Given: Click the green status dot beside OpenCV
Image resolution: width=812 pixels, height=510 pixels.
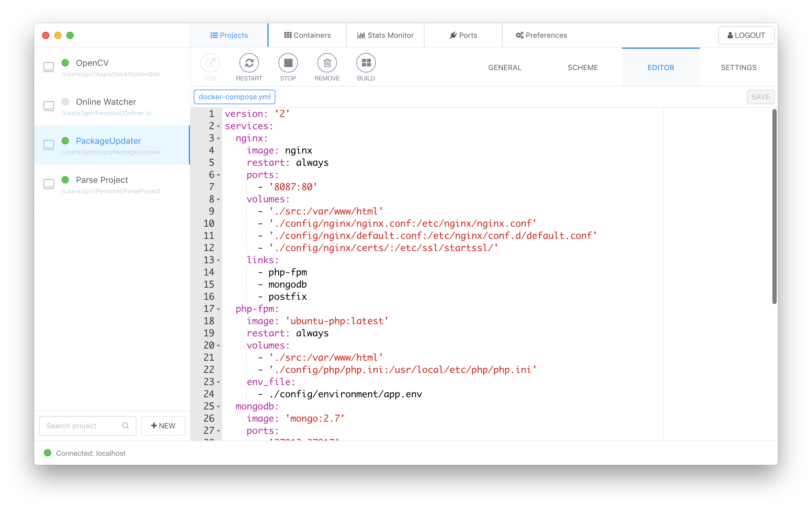Looking at the screenshot, I should pyautogui.click(x=65, y=63).
